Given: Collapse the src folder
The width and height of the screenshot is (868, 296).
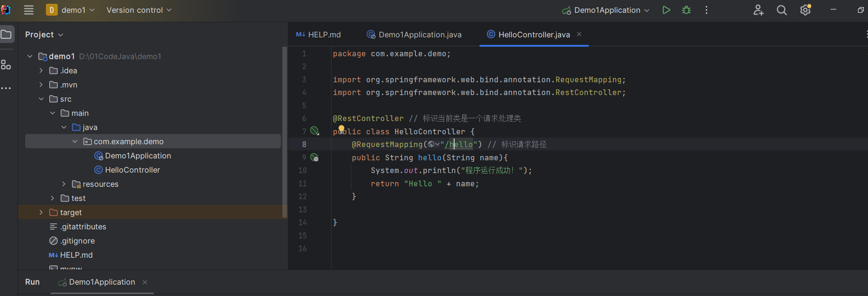Looking at the screenshot, I should pyautogui.click(x=41, y=99).
